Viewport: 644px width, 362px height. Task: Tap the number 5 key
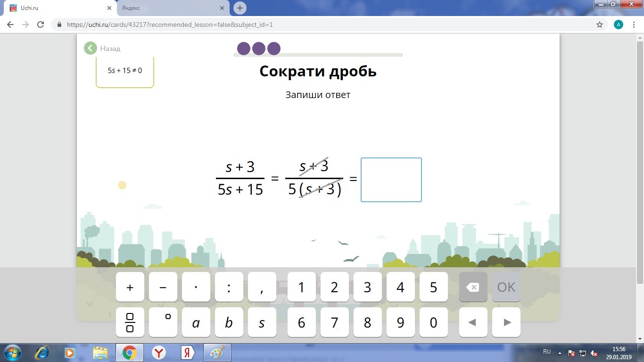[x=434, y=287]
